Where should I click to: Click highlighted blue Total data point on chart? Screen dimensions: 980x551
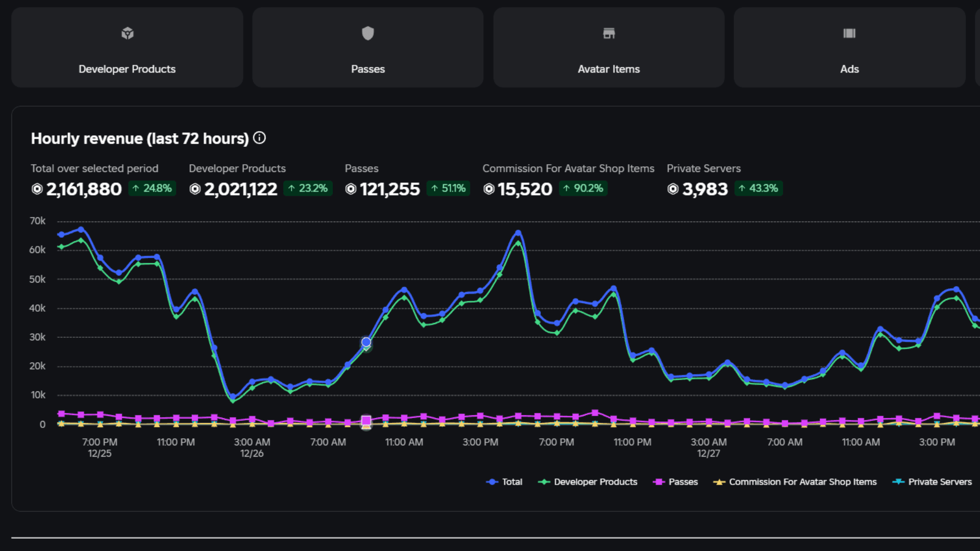pos(366,342)
